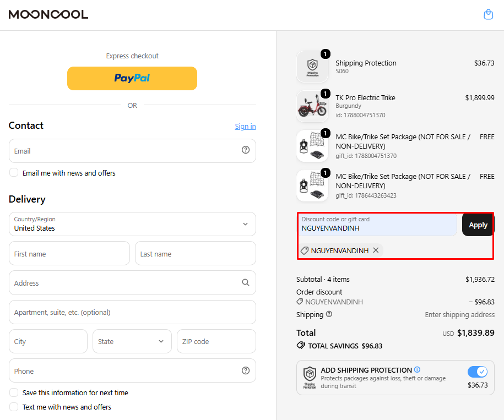Click the City input field

48,341
